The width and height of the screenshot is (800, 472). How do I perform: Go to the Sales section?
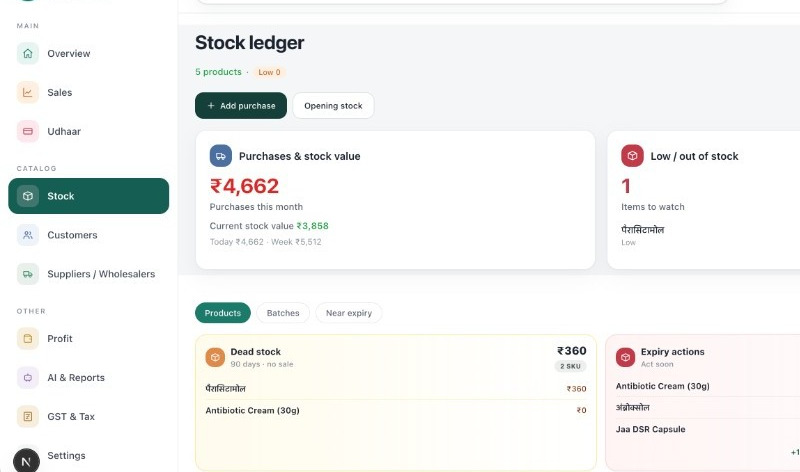coord(89,92)
